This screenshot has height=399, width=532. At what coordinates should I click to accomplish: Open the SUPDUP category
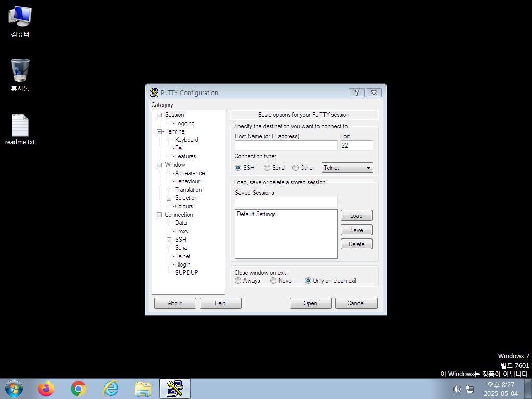pos(187,273)
